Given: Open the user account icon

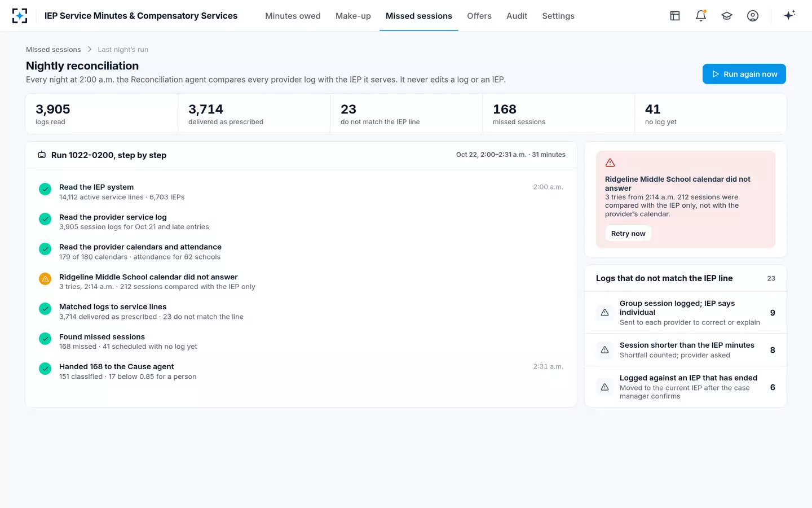Looking at the screenshot, I should coord(753,16).
